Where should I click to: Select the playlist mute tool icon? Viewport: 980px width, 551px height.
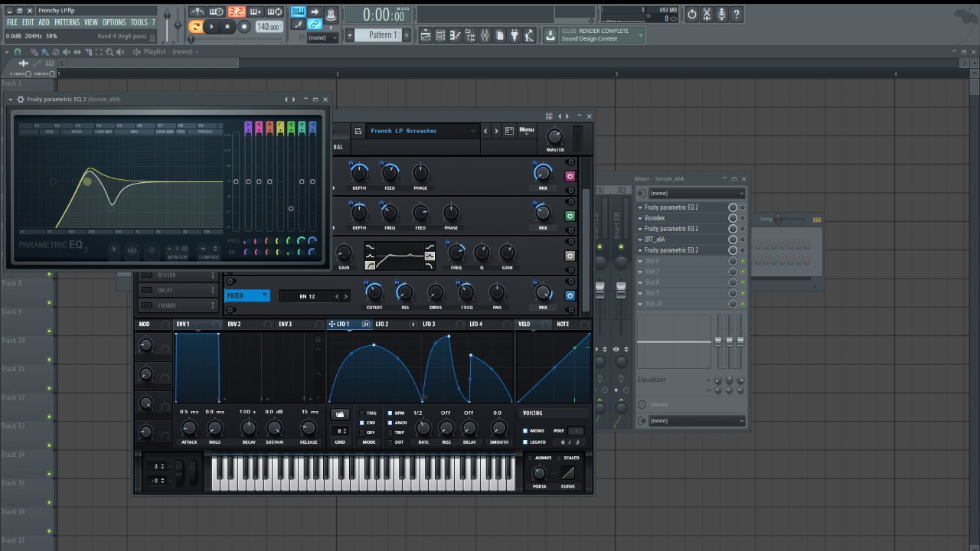click(67, 51)
